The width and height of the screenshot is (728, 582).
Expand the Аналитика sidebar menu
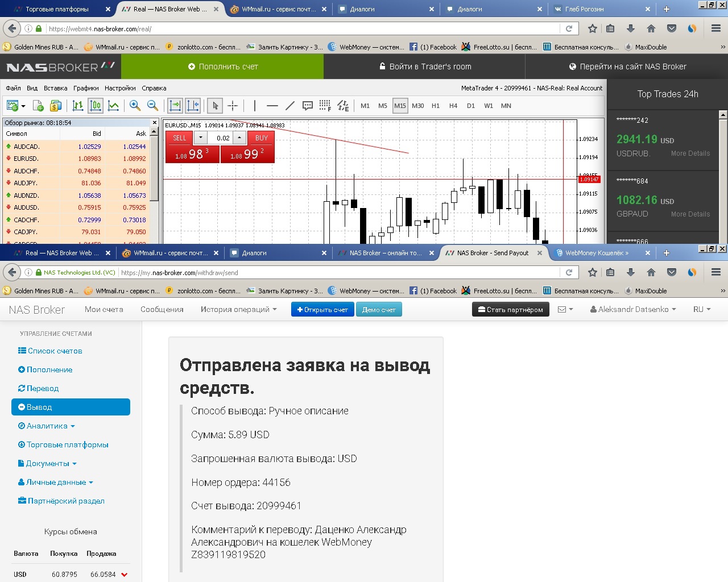(47, 426)
